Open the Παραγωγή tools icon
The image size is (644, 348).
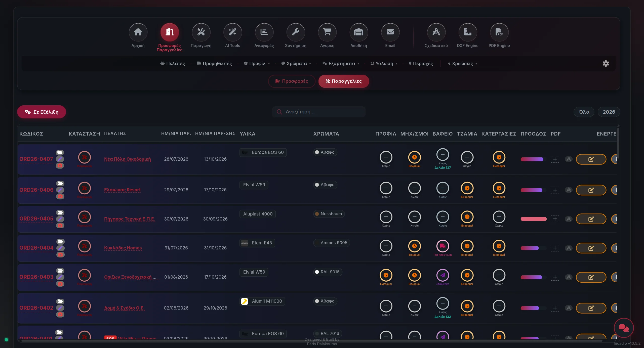click(201, 32)
